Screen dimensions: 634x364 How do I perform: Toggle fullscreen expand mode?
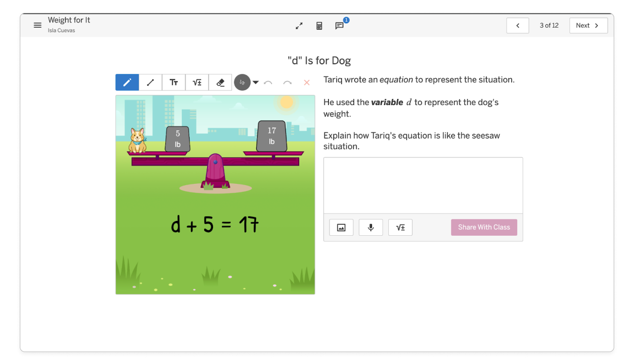click(299, 26)
